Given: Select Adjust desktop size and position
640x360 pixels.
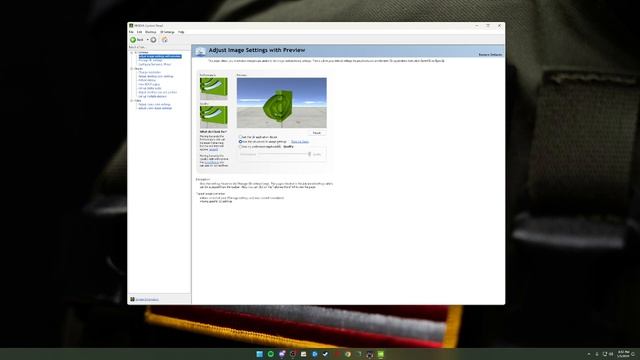Looking at the screenshot, I should [158, 92].
